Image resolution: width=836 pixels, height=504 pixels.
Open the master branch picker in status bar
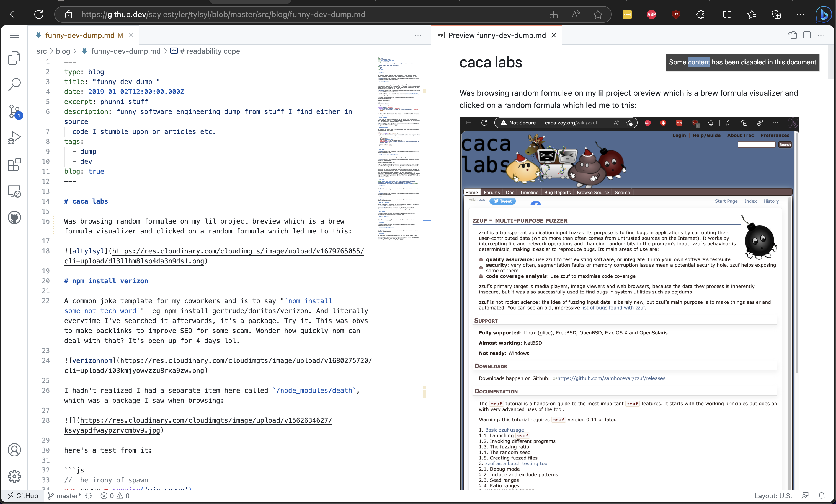tap(64, 496)
